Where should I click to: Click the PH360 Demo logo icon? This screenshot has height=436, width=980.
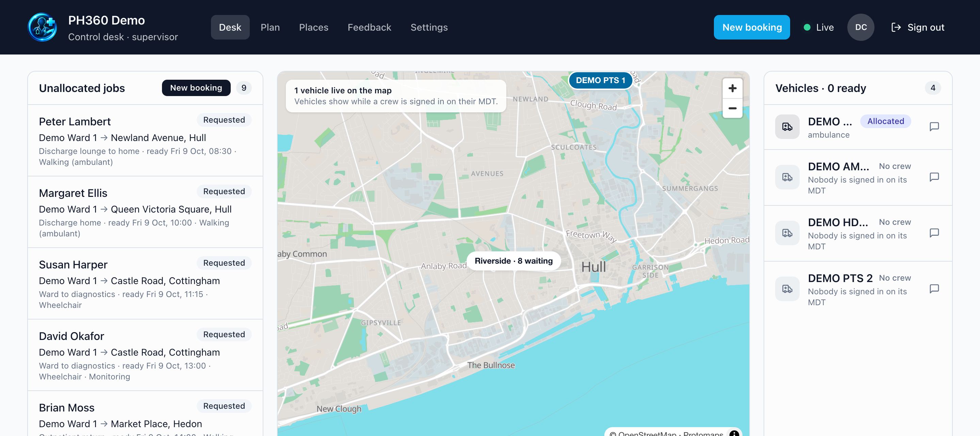pos(42,27)
